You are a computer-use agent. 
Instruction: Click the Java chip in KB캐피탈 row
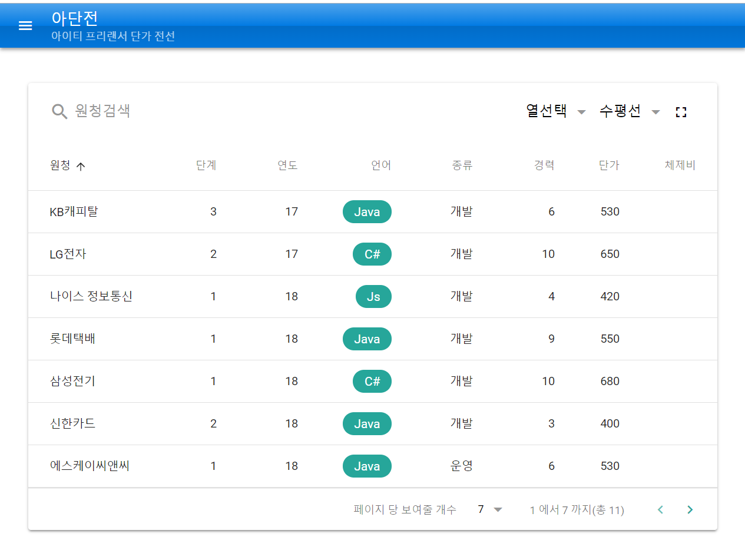coord(367,212)
